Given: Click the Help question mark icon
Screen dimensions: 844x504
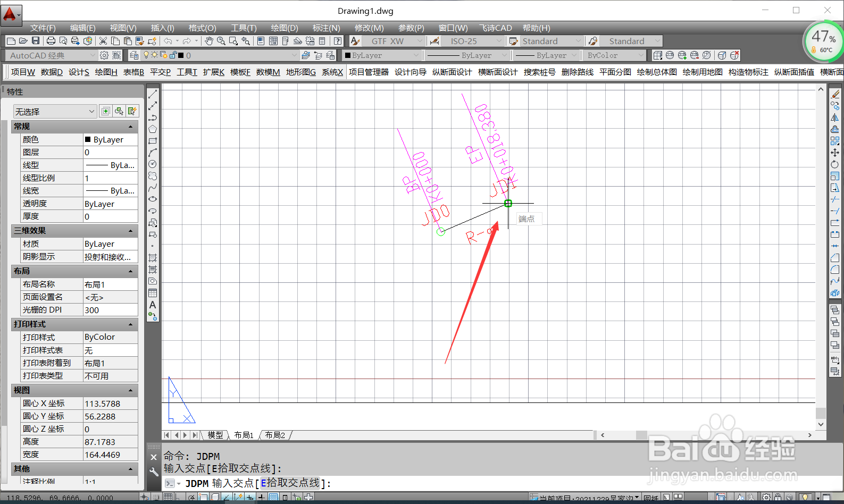Looking at the screenshot, I should [x=338, y=41].
